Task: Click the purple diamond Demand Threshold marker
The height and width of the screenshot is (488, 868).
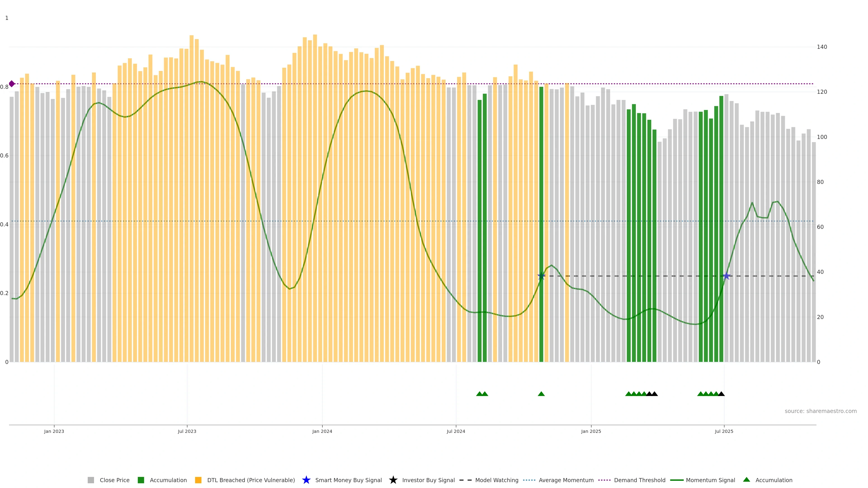Action: pos(12,84)
